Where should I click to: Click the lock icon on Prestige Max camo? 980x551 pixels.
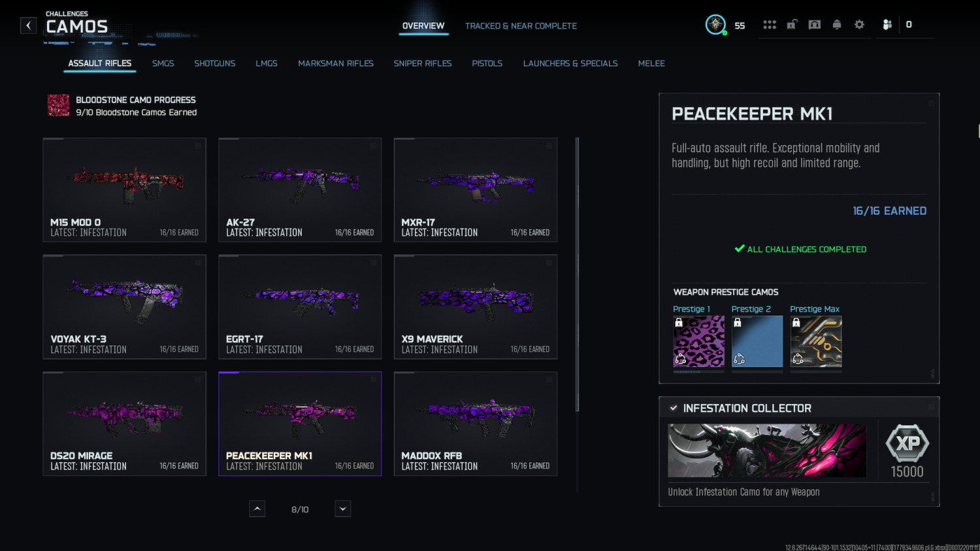tap(796, 323)
